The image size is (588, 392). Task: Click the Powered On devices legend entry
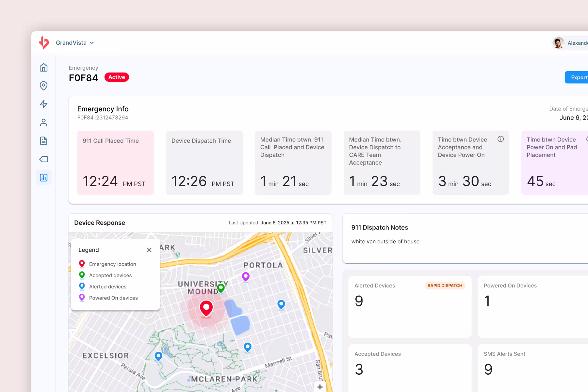tap(108, 298)
